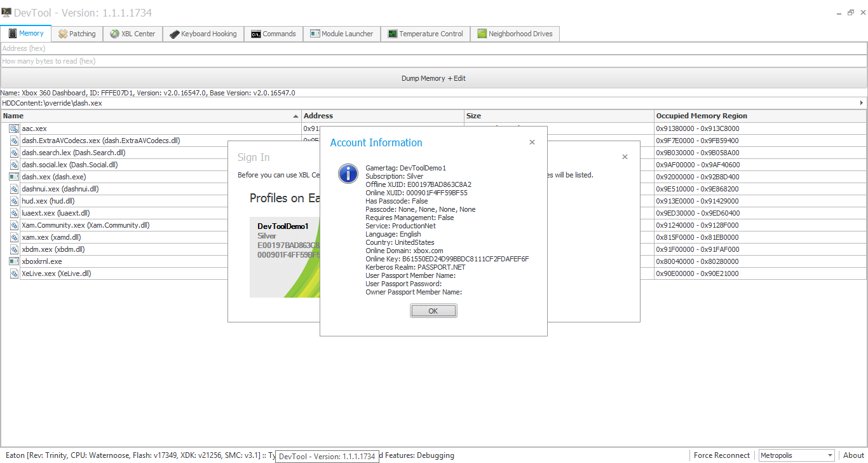Select xbdm.xex (xbdm.dll) row
Screen dimensions: 868x463
tap(53, 249)
